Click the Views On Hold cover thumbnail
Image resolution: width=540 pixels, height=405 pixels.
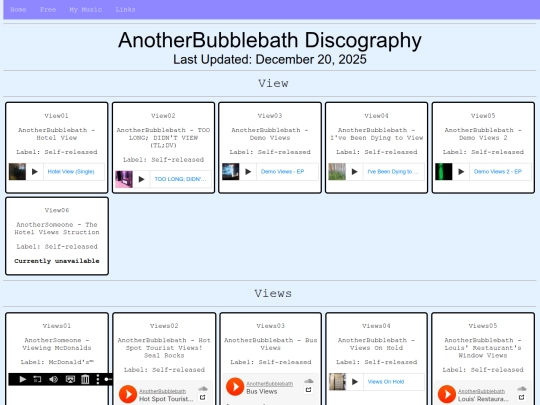pyautogui.click(x=338, y=382)
